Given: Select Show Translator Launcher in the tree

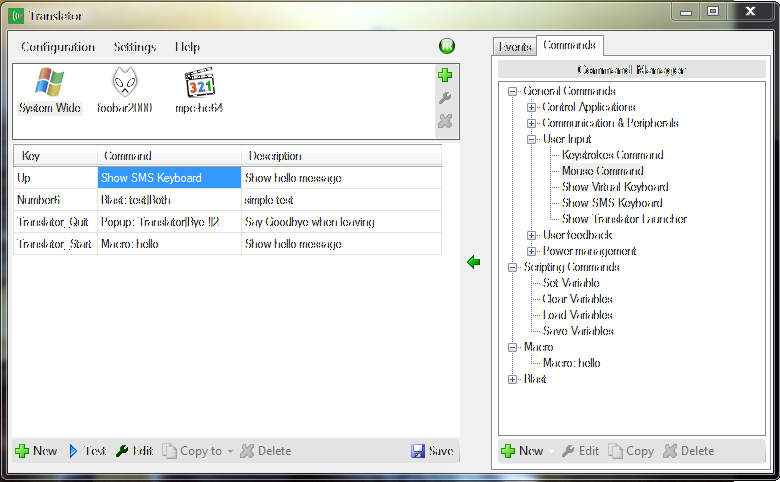Looking at the screenshot, I should click(625, 219).
